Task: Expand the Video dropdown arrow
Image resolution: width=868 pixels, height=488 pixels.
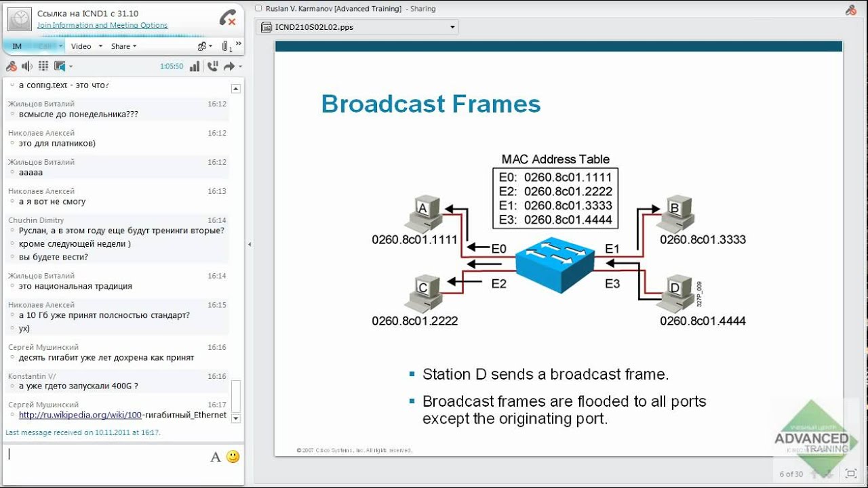Action: click(100, 46)
